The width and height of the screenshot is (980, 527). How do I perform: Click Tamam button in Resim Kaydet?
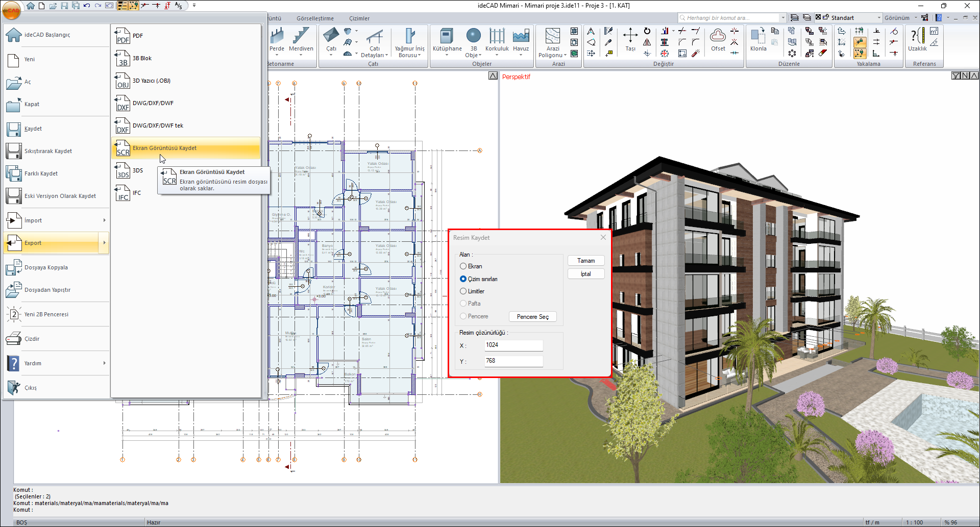click(x=586, y=261)
